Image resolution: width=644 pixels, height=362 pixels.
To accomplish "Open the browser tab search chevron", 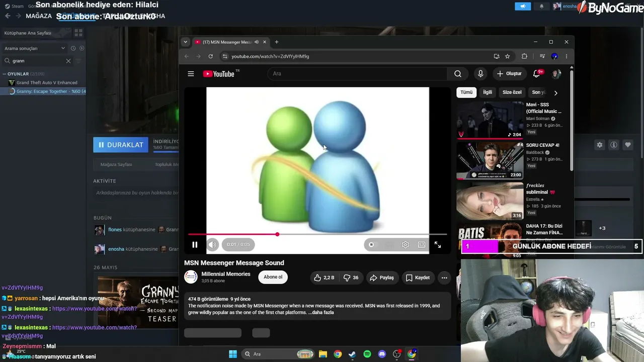I will [x=185, y=42].
